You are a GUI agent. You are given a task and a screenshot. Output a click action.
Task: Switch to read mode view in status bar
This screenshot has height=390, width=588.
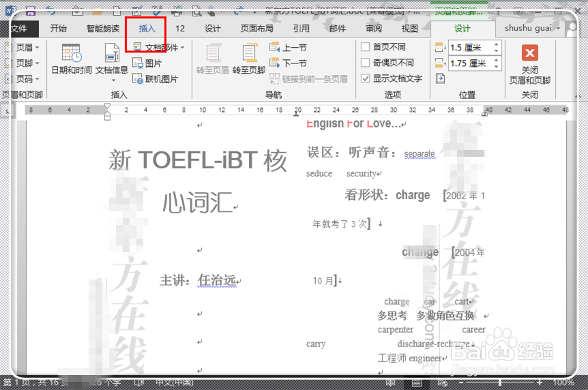tap(391, 382)
